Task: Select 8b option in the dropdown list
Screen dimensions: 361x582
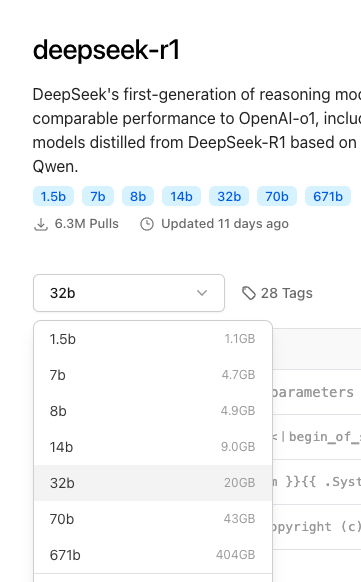Action: (153, 411)
